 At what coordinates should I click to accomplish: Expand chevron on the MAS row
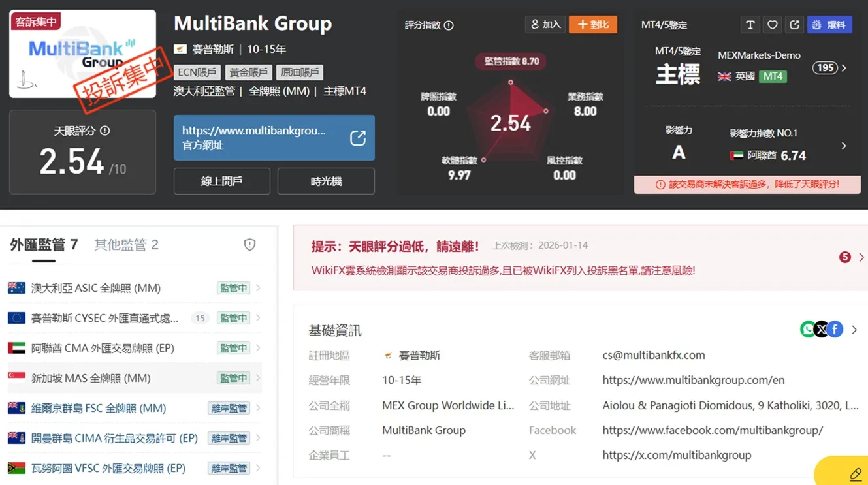pyautogui.click(x=258, y=378)
